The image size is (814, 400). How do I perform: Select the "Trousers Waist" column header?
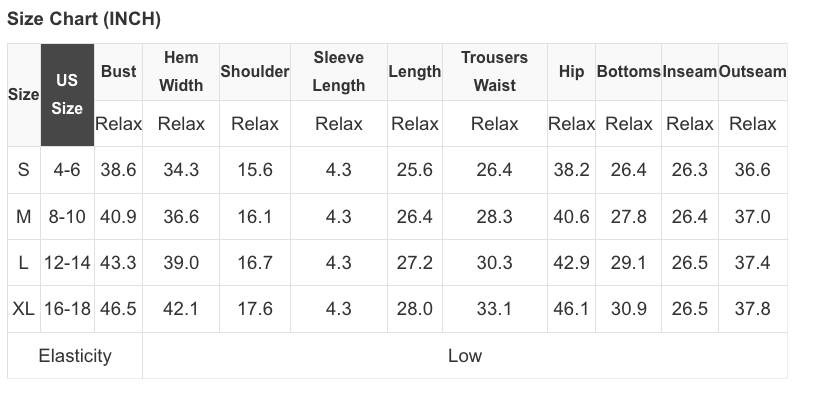coord(494,72)
